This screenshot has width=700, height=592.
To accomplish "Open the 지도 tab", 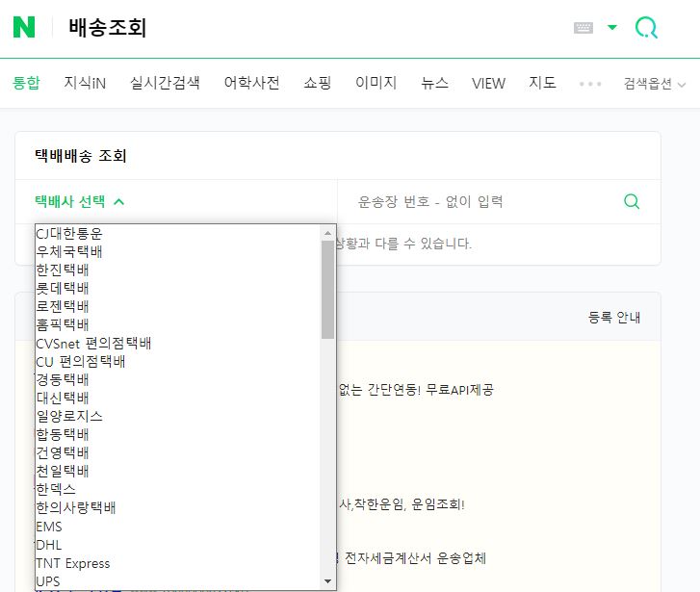I will click(x=542, y=83).
